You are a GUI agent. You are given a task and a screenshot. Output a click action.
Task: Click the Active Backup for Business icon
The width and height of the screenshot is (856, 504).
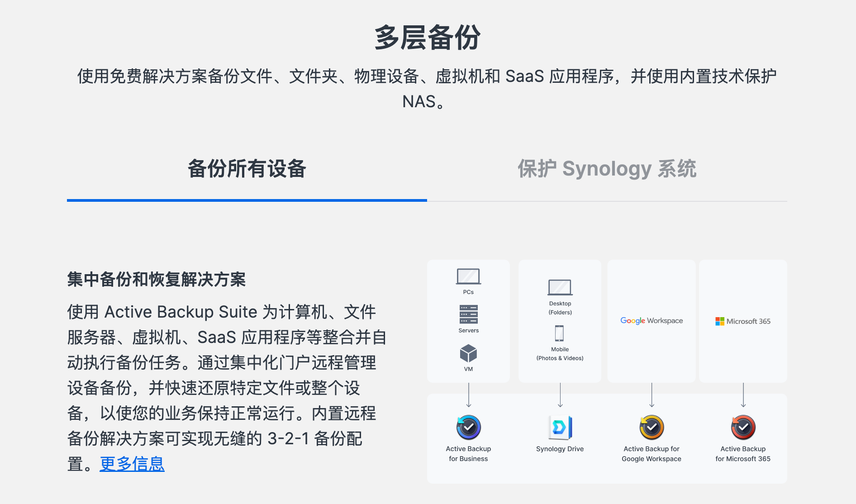pos(468,427)
